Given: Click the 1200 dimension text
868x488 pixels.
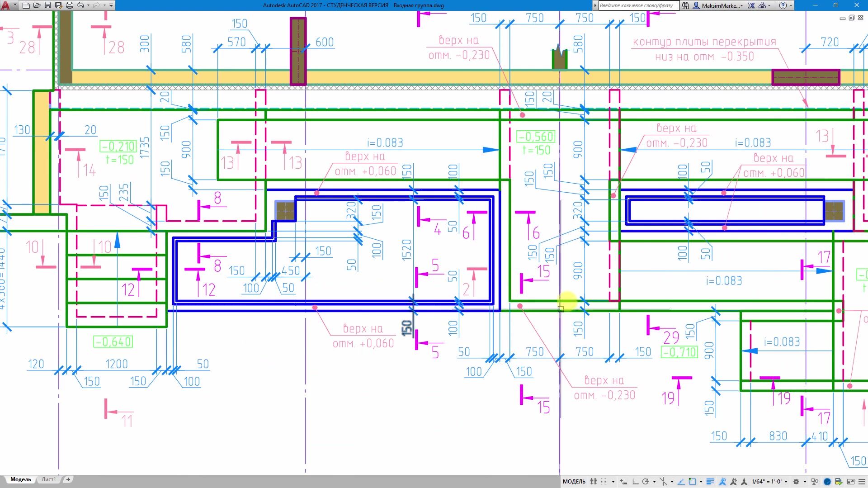Looking at the screenshot, I should pyautogui.click(x=117, y=364).
